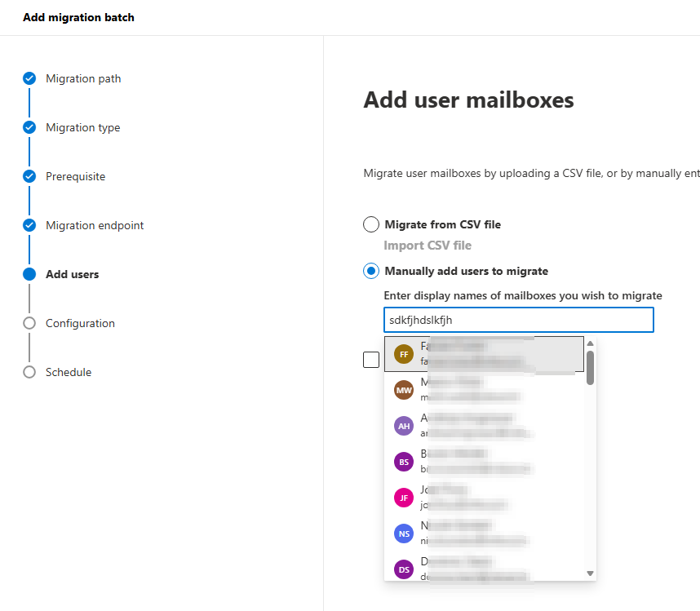This screenshot has height=611, width=700.
Task: Select the BS avatar in the suggestions
Action: 404,462
